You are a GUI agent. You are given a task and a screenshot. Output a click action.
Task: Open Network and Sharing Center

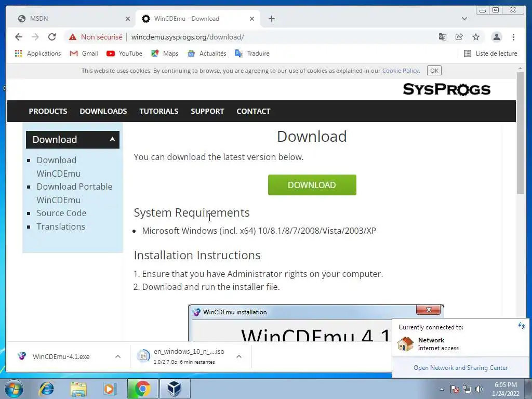[x=460, y=368]
